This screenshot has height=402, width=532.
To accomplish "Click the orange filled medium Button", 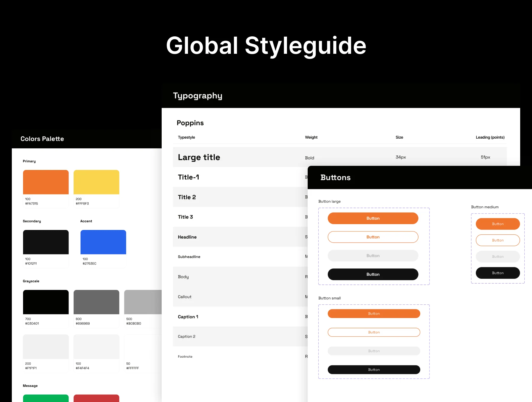I will 498,224.
